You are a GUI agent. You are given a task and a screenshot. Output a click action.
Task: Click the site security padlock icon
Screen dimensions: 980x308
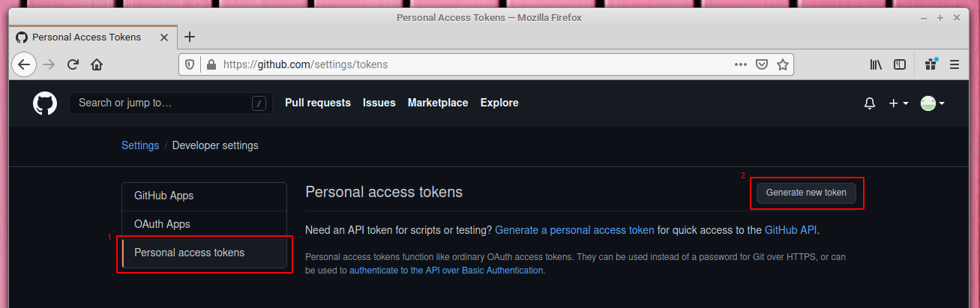(x=211, y=64)
